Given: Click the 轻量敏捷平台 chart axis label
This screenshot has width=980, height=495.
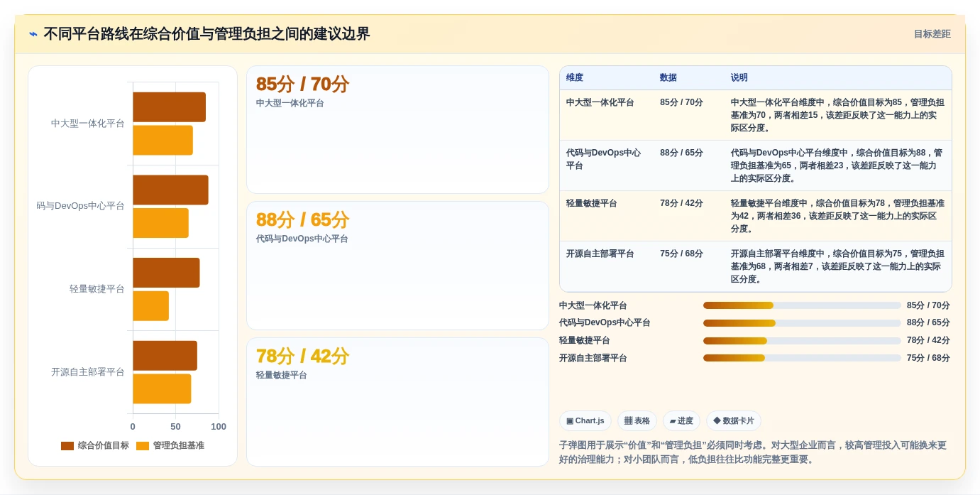Looking at the screenshot, I should click(x=97, y=289).
